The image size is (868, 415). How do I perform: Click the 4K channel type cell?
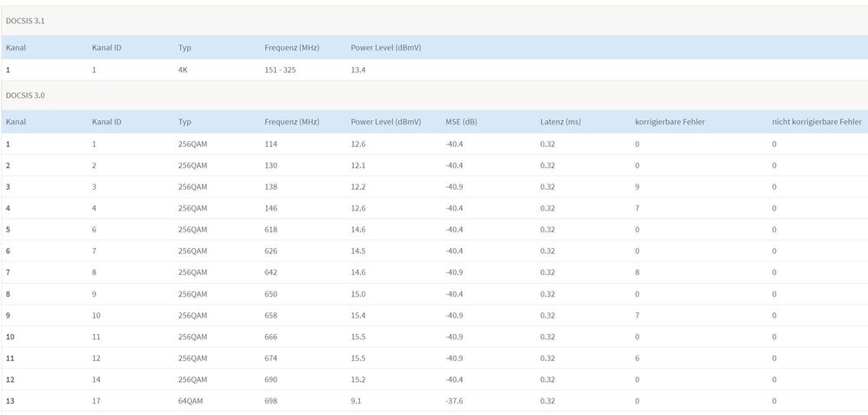[183, 70]
